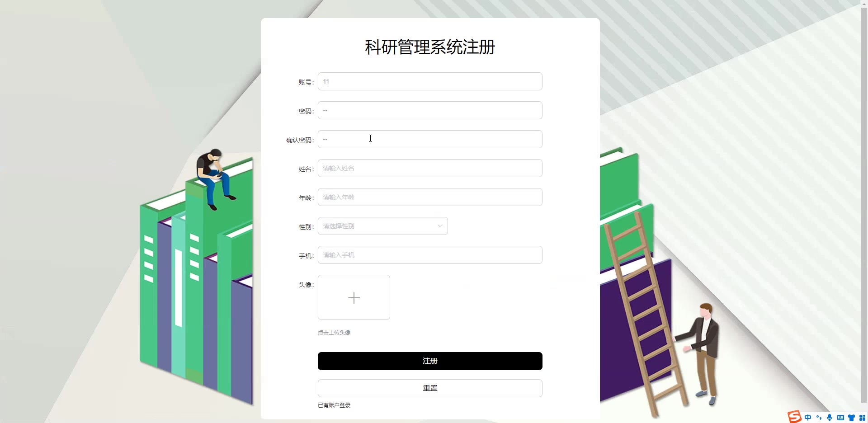Activate the microphone voice input icon
868x423 pixels.
pos(830,418)
